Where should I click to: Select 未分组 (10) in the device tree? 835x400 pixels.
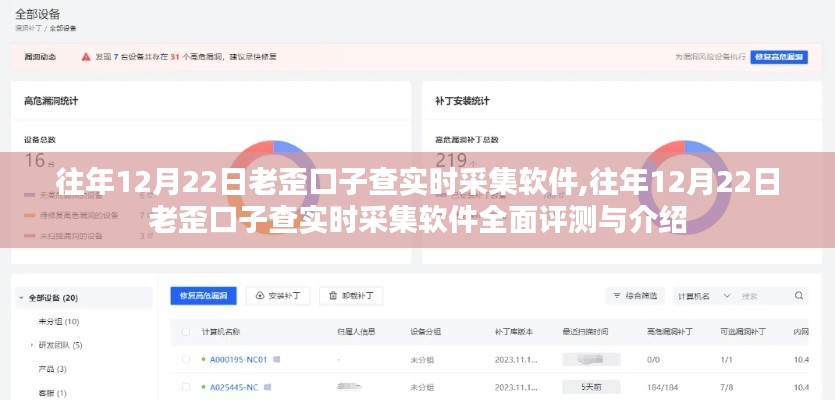[x=59, y=321]
